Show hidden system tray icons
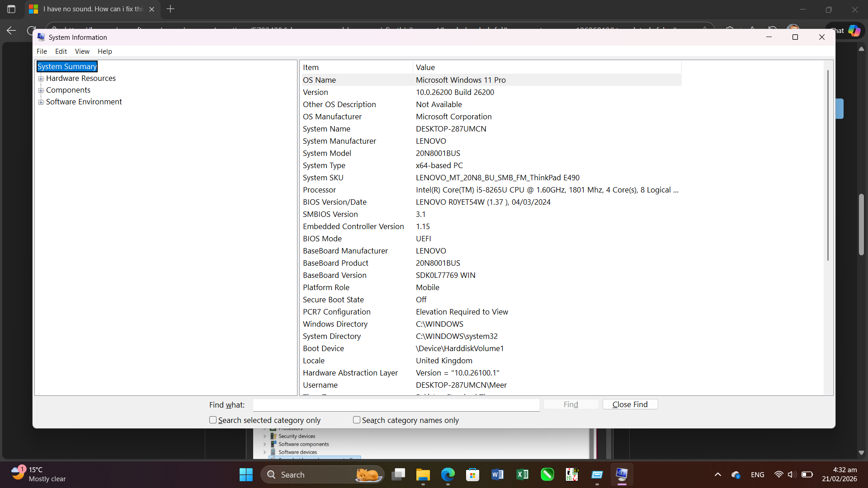The height and width of the screenshot is (488, 868). [718, 474]
